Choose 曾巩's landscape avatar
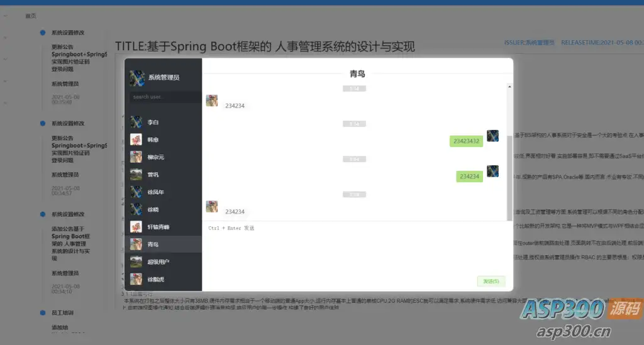644x345 pixels. (x=136, y=174)
